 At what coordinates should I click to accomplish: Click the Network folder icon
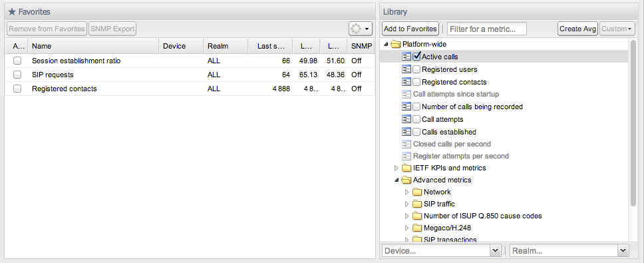[417, 192]
